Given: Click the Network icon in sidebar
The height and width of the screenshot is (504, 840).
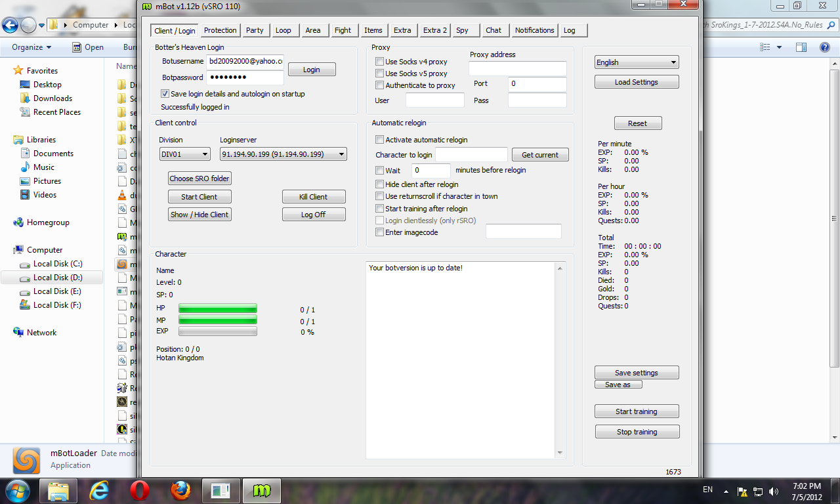Looking at the screenshot, I should 18,333.
